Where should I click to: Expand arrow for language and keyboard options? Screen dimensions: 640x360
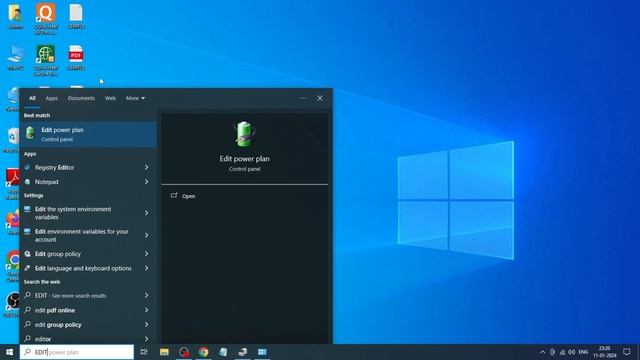147,268
